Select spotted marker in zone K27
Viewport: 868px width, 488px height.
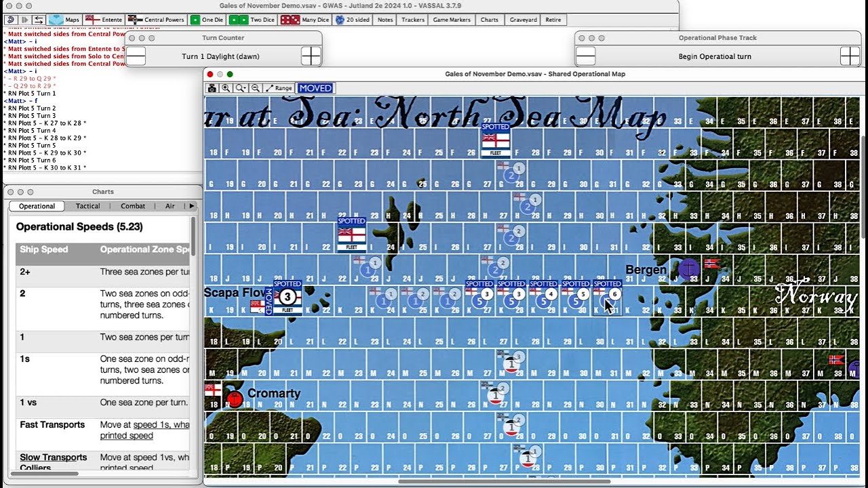click(479, 297)
